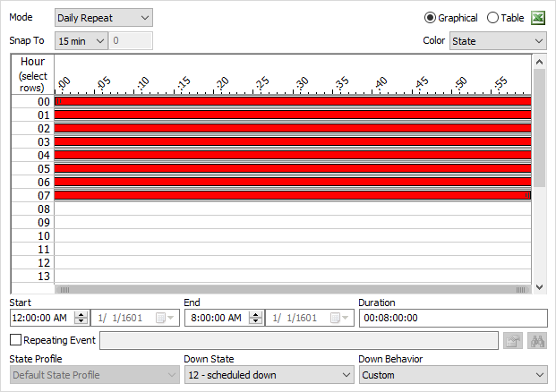
Task: Open the Color dropdown set to State
Action: pyautogui.click(x=497, y=40)
